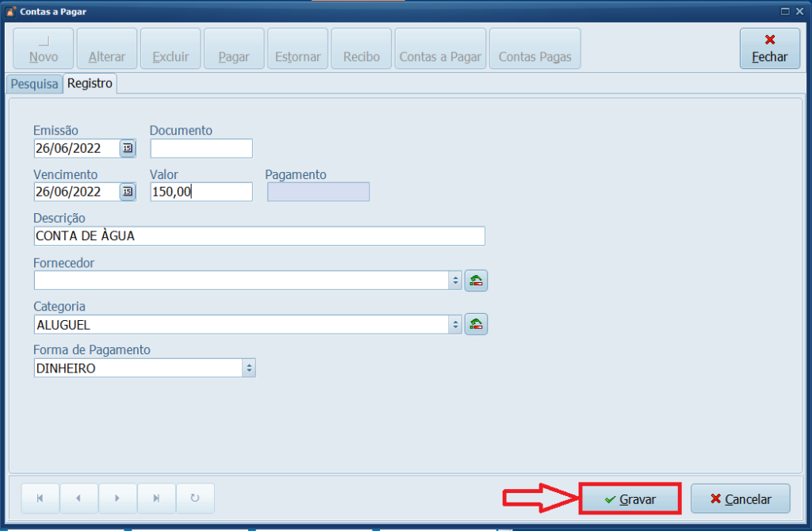The width and height of the screenshot is (812, 531).
Task: Click the disabled Pagamento field
Action: point(319,192)
